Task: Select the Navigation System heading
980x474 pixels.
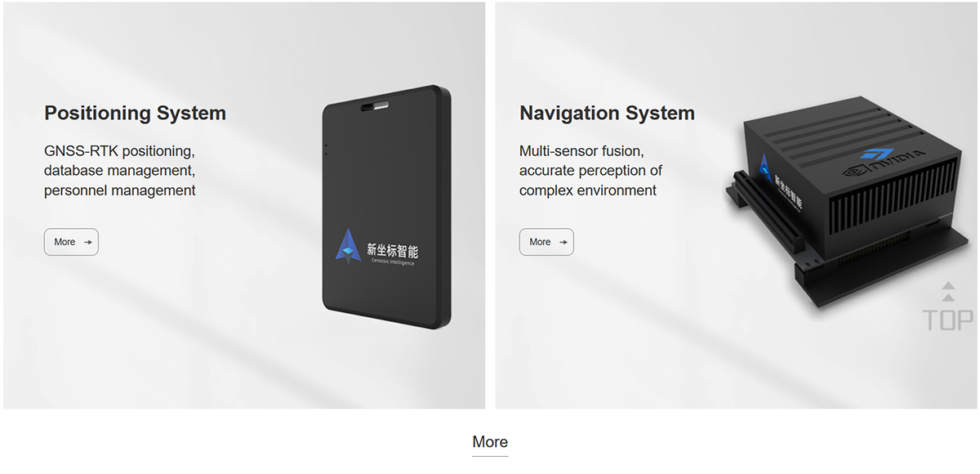Action: [607, 113]
